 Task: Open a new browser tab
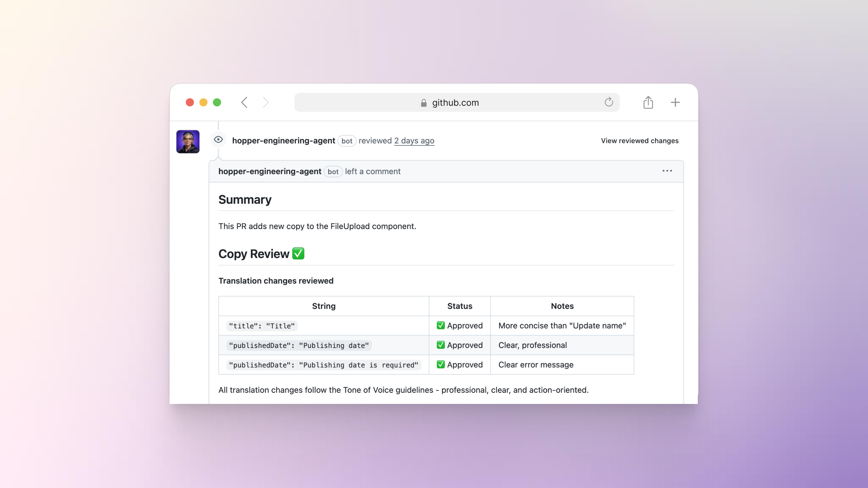pos(675,102)
